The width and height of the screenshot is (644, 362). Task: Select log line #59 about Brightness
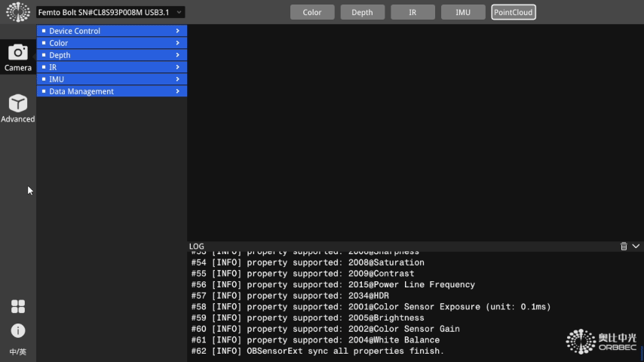coord(308,318)
